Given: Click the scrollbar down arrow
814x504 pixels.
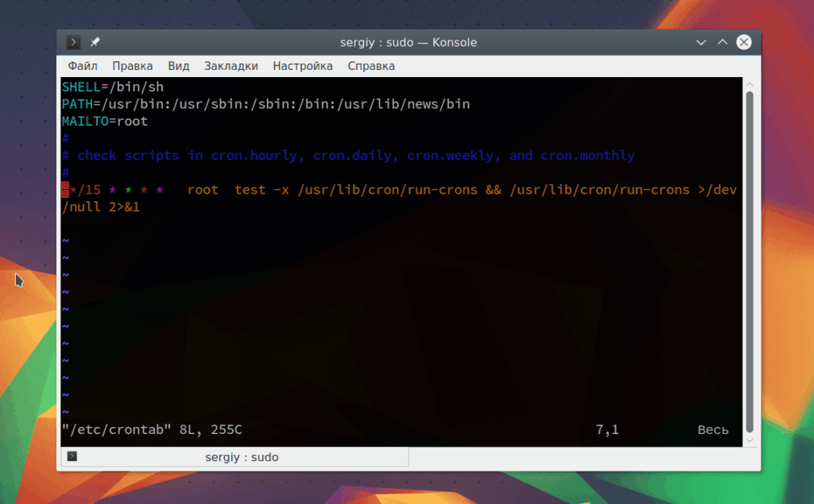Looking at the screenshot, I should pos(750,440).
